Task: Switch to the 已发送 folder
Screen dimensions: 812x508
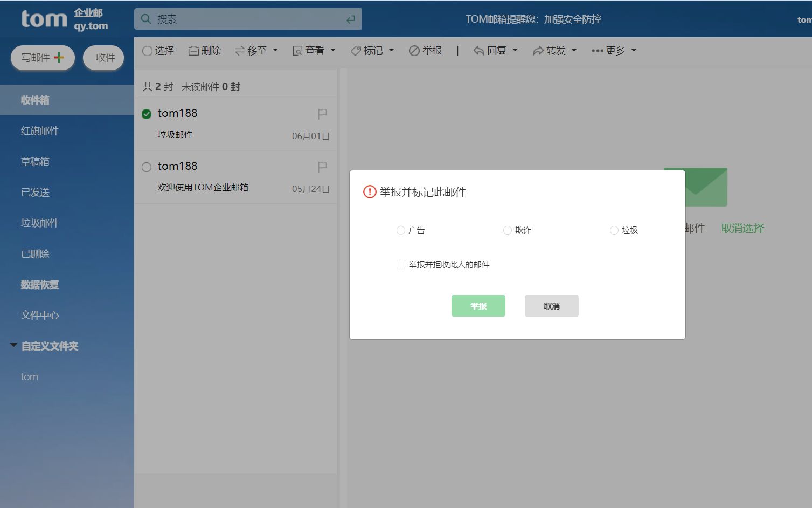Action: [x=34, y=192]
